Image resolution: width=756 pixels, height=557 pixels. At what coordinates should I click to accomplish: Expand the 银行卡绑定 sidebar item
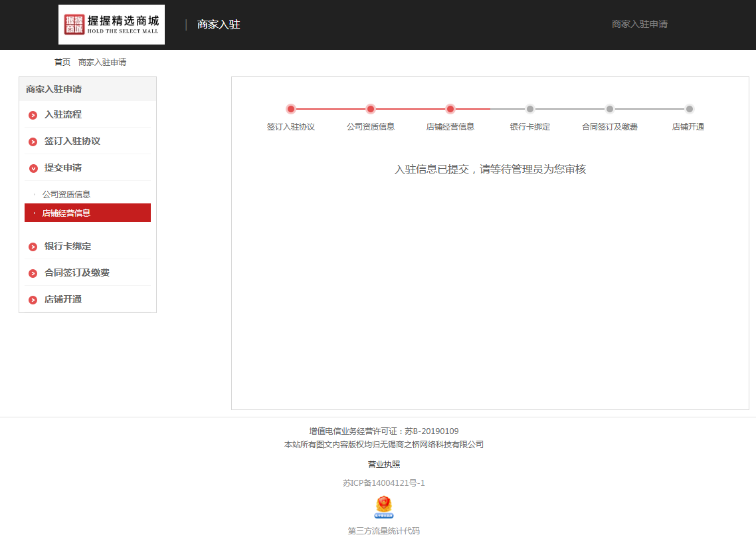point(68,246)
